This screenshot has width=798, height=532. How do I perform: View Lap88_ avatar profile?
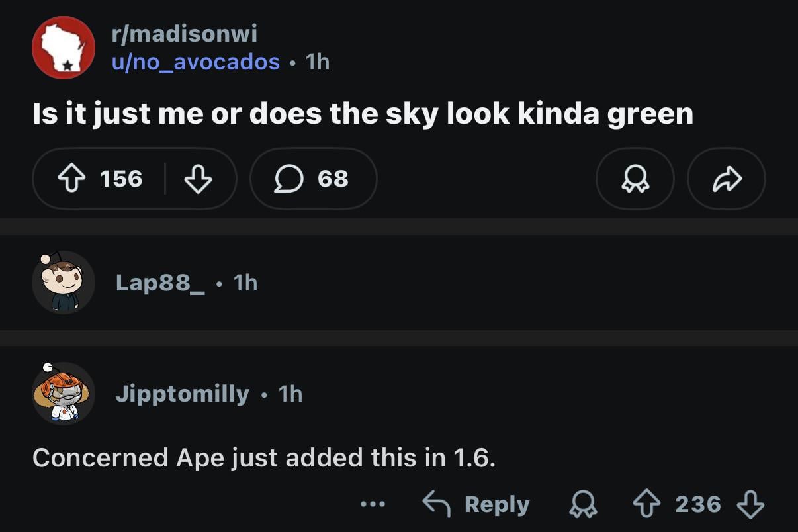tap(64, 283)
